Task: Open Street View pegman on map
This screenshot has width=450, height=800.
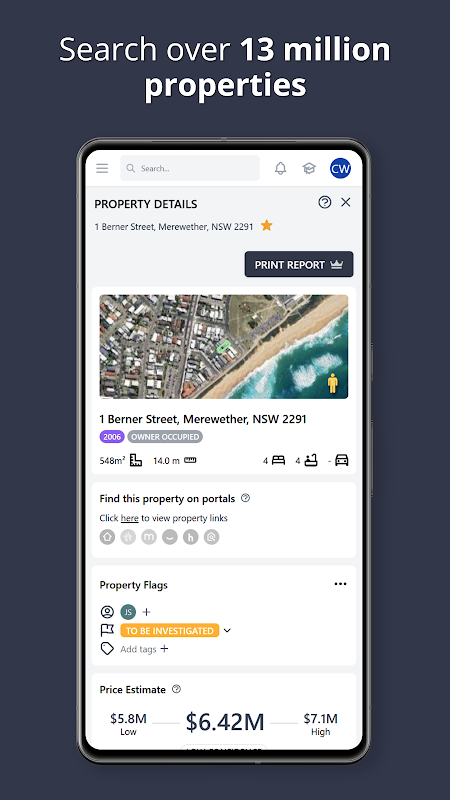Action: click(x=333, y=383)
